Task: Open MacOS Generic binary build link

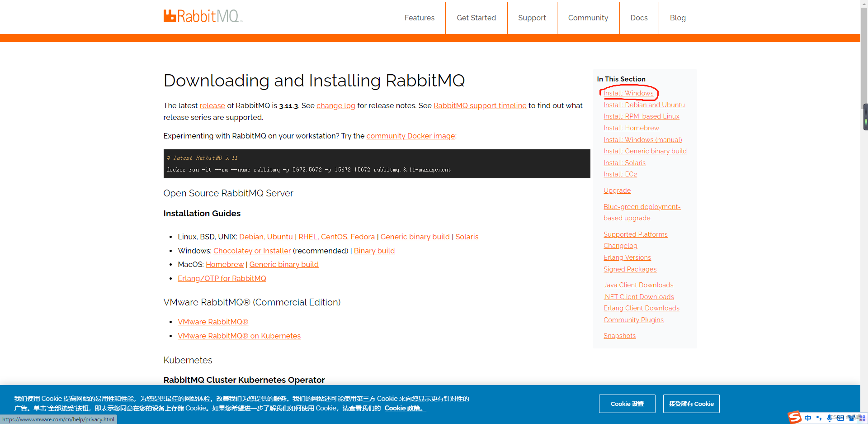Action: coord(284,264)
